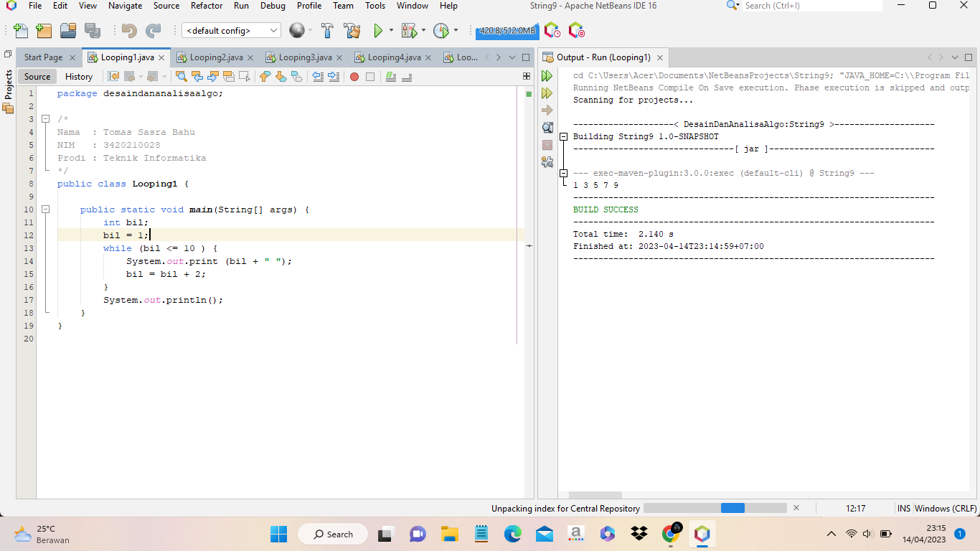Click Previous Bookmark icon in editor toolbar
980x551 pixels.
[x=265, y=77]
